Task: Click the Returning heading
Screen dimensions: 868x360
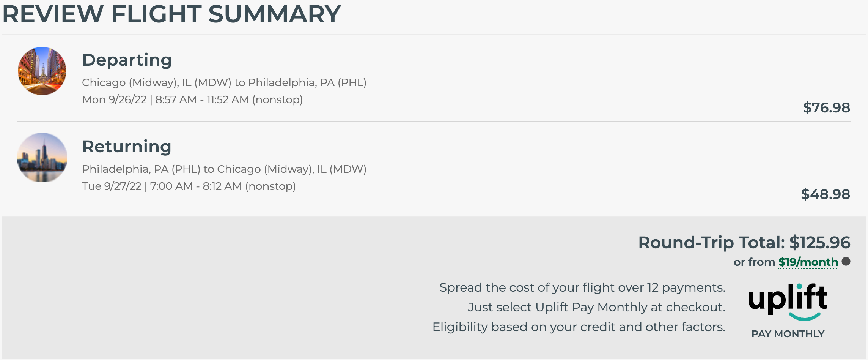Action: coord(127,147)
